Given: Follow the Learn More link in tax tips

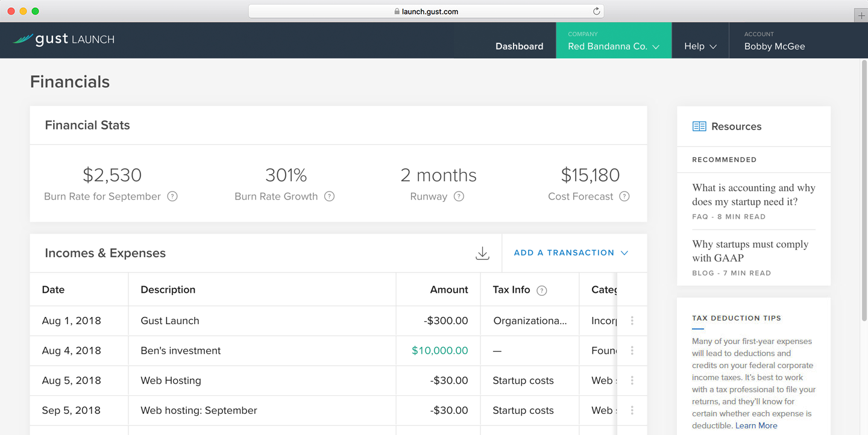Looking at the screenshot, I should click(x=756, y=425).
